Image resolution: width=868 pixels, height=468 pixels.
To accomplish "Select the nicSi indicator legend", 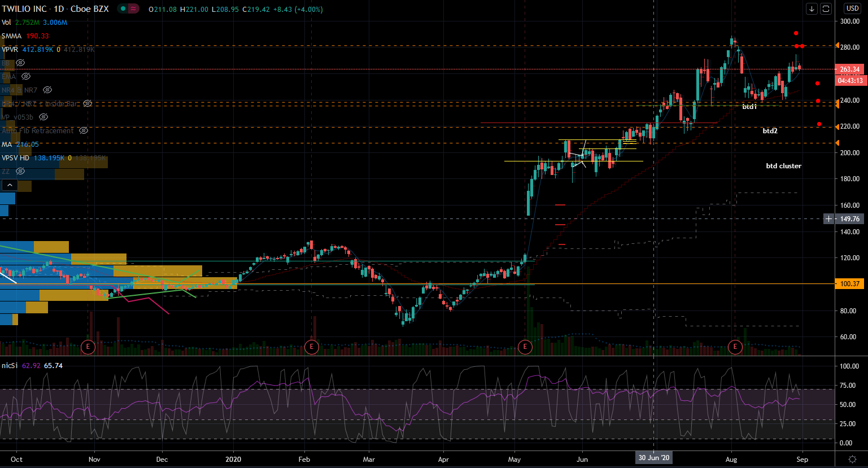I will pyautogui.click(x=10, y=366).
